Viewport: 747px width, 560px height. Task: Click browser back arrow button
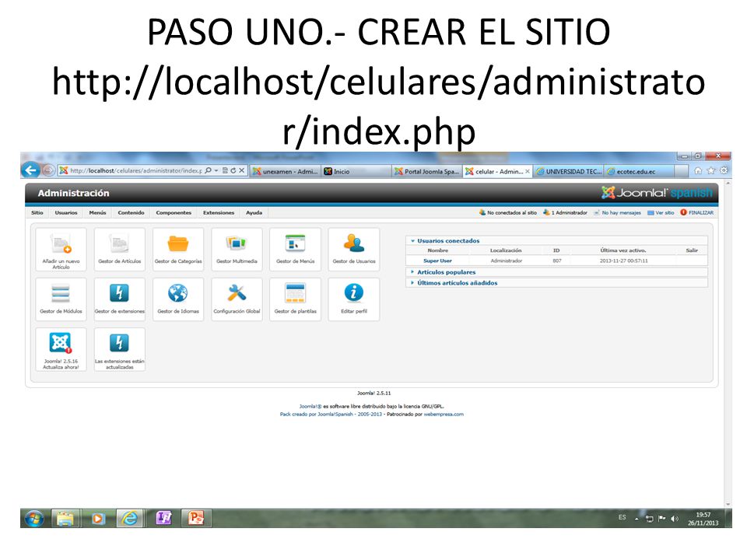click(30, 170)
